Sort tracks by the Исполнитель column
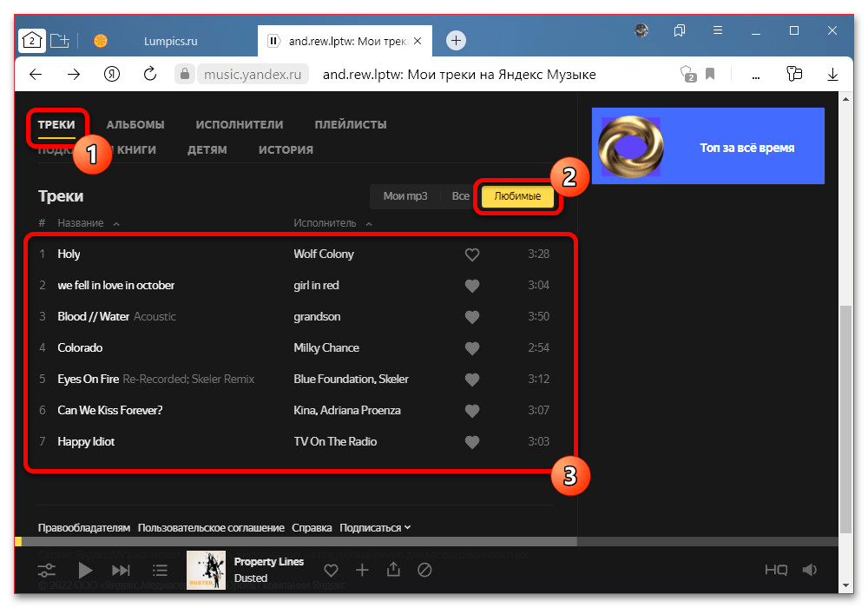The width and height of the screenshot is (868, 608). [x=325, y=223]
